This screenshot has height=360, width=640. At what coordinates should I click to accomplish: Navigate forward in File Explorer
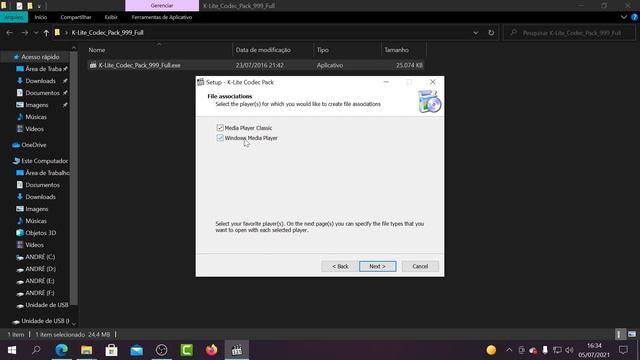click(x=24, y=33)
